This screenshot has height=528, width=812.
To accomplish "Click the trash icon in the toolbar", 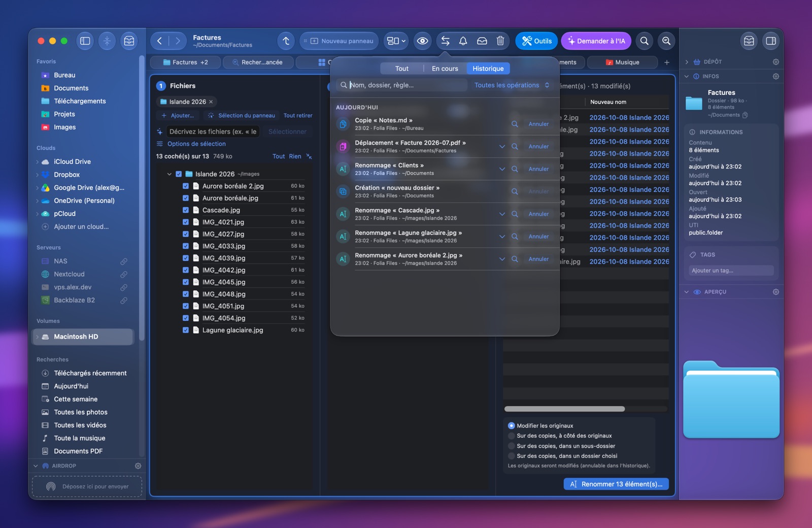I will (x=500, y=41).
